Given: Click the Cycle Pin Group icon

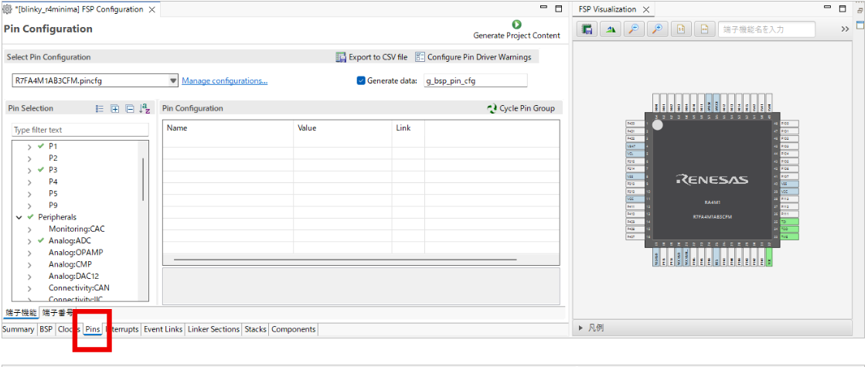Looking at the screenshot, I should tap(492, 108).
